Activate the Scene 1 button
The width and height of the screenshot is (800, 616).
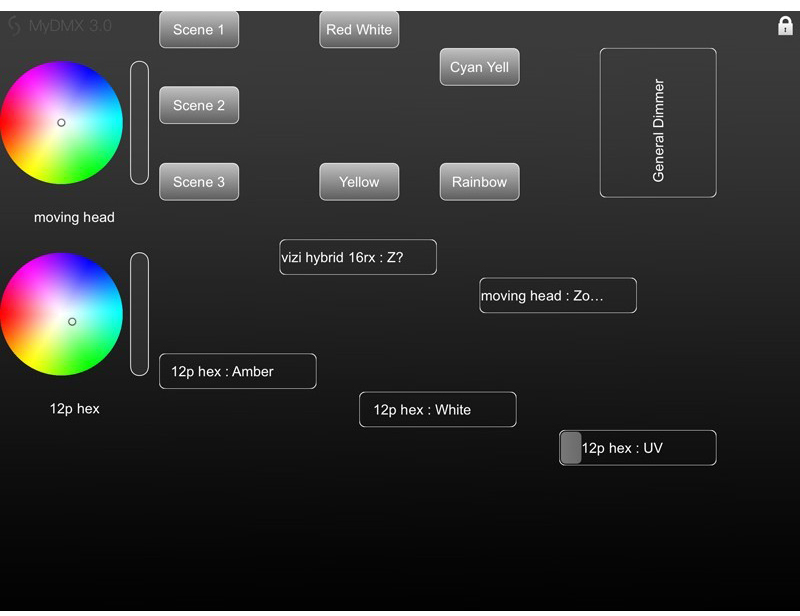(199, 30)
